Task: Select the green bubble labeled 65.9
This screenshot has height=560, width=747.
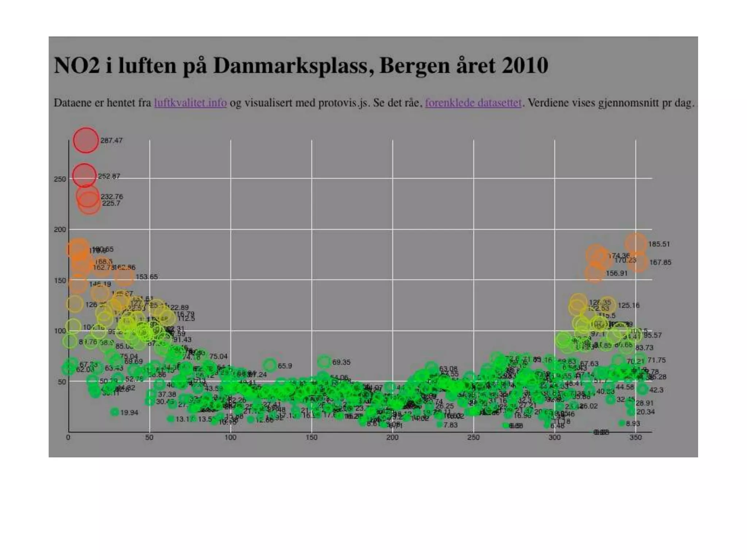Action: [x=270, y=365]
